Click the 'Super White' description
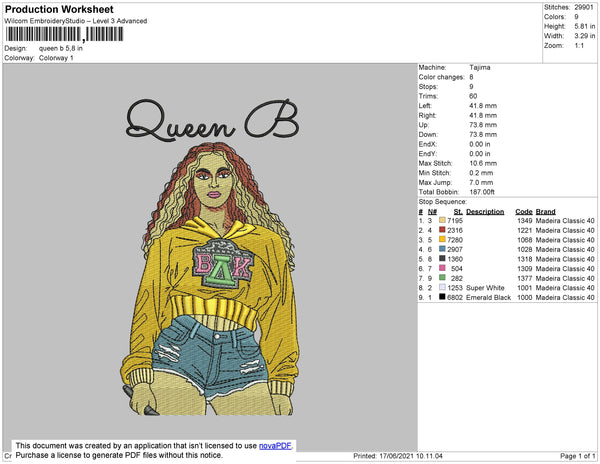Image resolution: width=600 pixels, height=464 pixels. click(485, 288)
